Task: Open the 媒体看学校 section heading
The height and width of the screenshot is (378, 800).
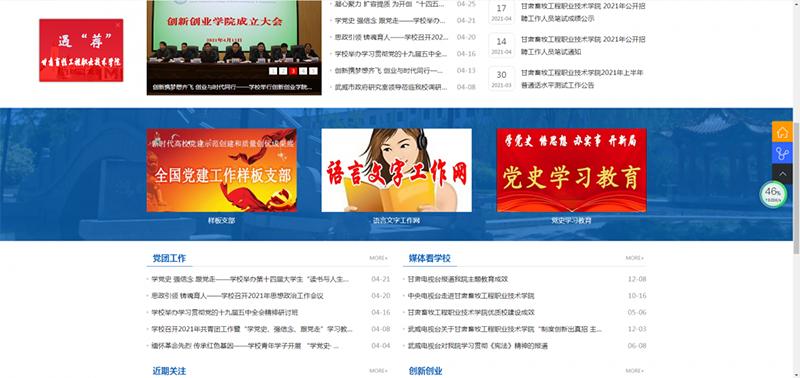Action: click(x=430, y=259)
